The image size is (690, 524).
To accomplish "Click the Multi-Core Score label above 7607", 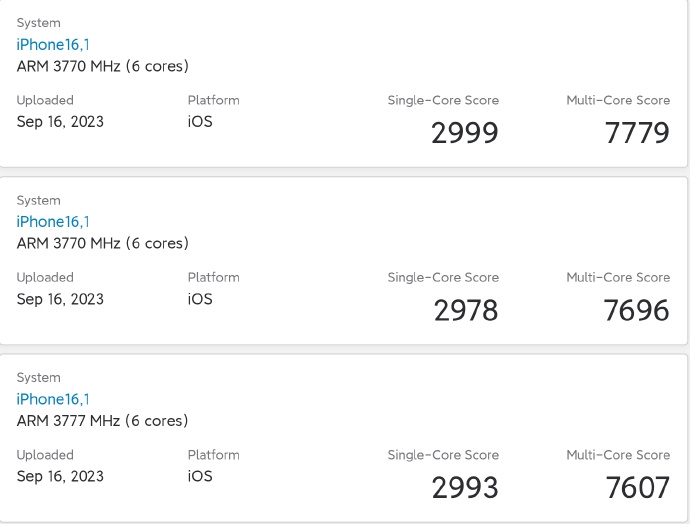I will [618, 455].
